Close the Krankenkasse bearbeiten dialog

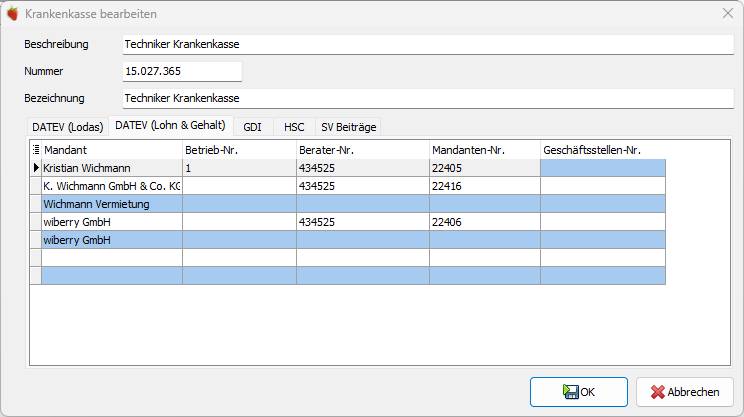[x=728, y=13]
